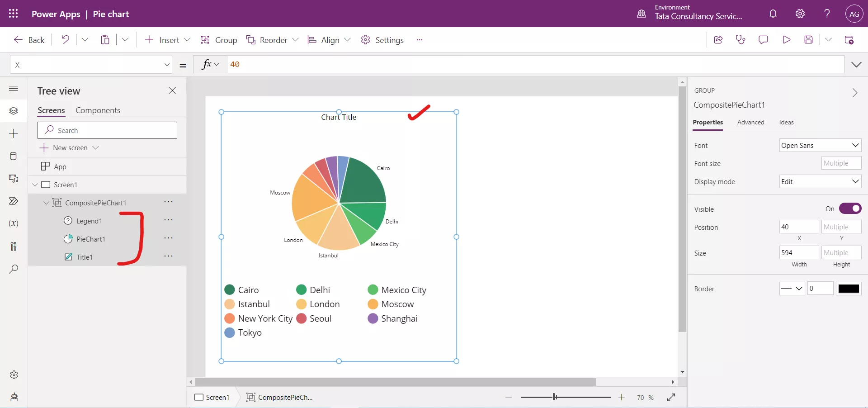Open Comments using the speech bubble icon
This screenshot has height=408, width=868.
click(764, 39)
